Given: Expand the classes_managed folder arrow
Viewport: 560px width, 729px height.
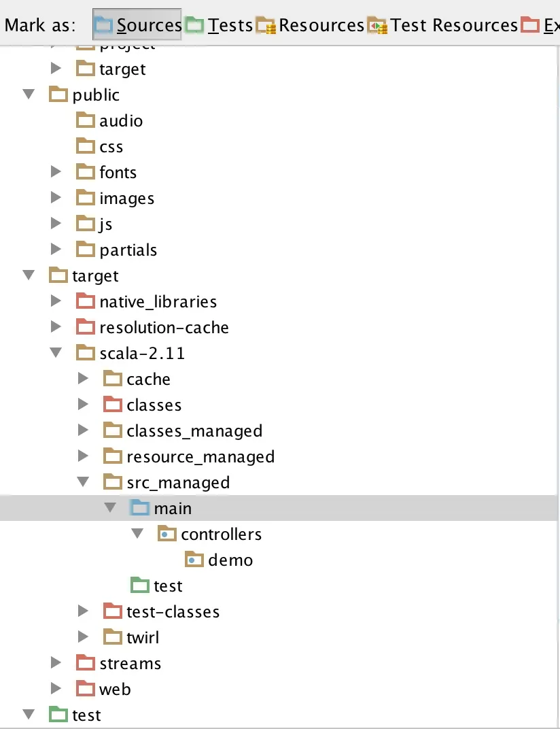Looking at the screenshot, I should [x=83, y=430].
